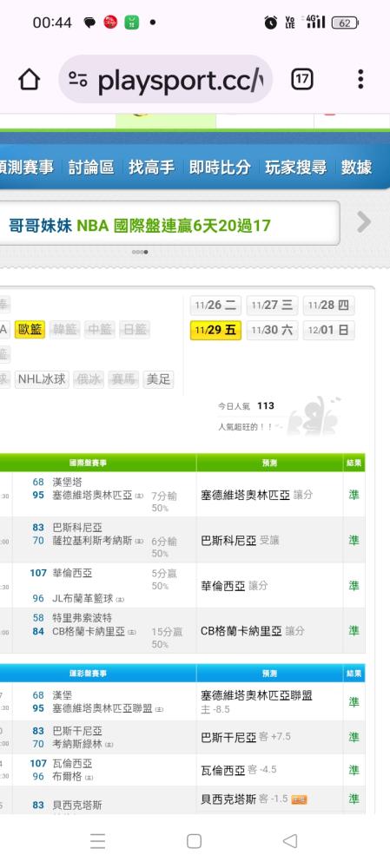Screen dimensions: 390x868
Task: Click team 塞德維塔奧林匹亞聯盟 in 運彩盤 matches column
Action: (102, 708)
